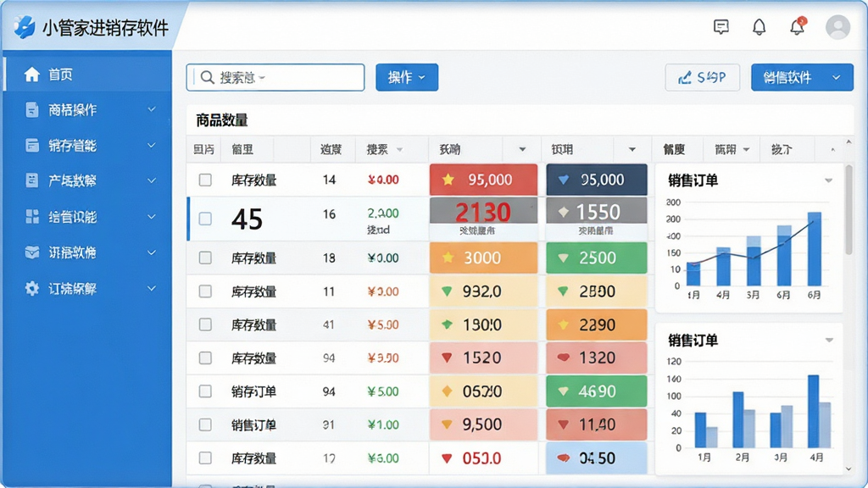Click the red 2130 value cell
The width and height of the screenshot is (868, 488).
pyautogui.click(x=483, y=212)
